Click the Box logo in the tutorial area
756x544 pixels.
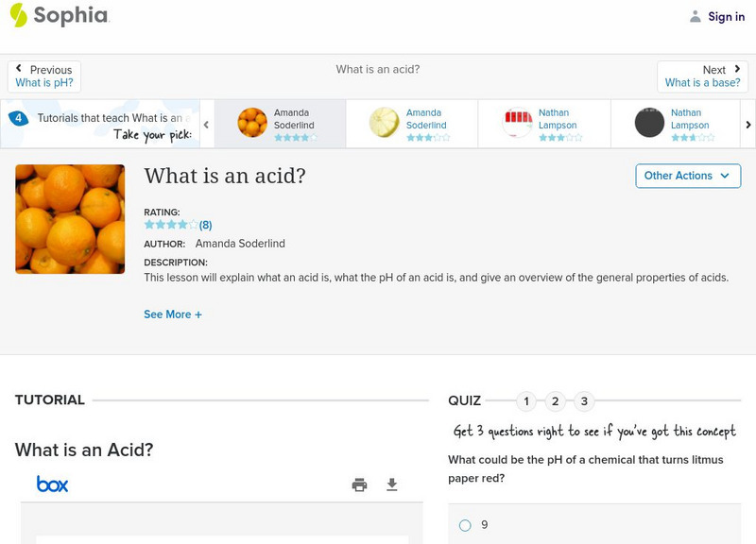coord(54,484)
